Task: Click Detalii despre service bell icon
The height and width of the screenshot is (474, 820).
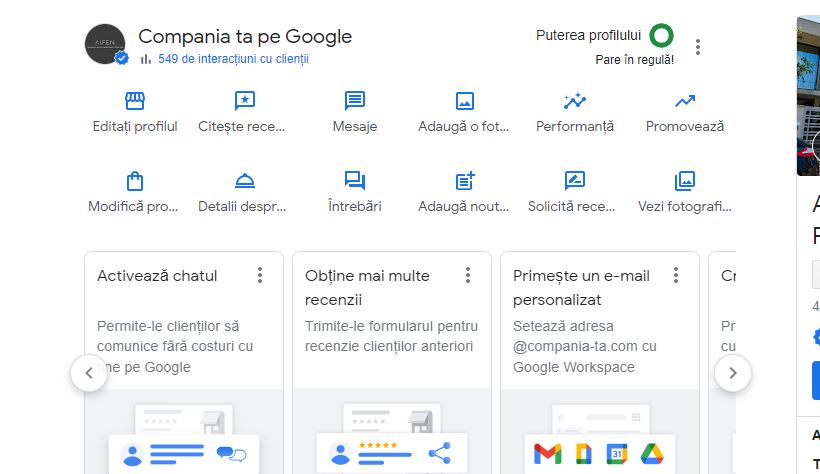Action: (x=244, y=181)
